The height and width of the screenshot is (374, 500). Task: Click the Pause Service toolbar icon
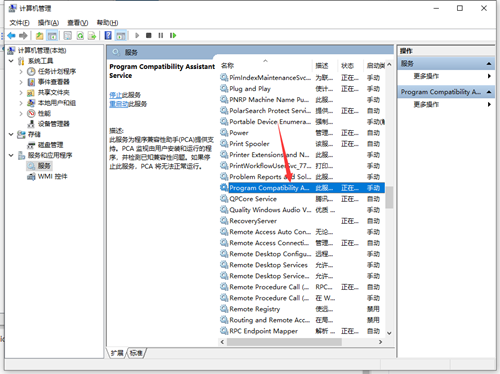[161, 35]
